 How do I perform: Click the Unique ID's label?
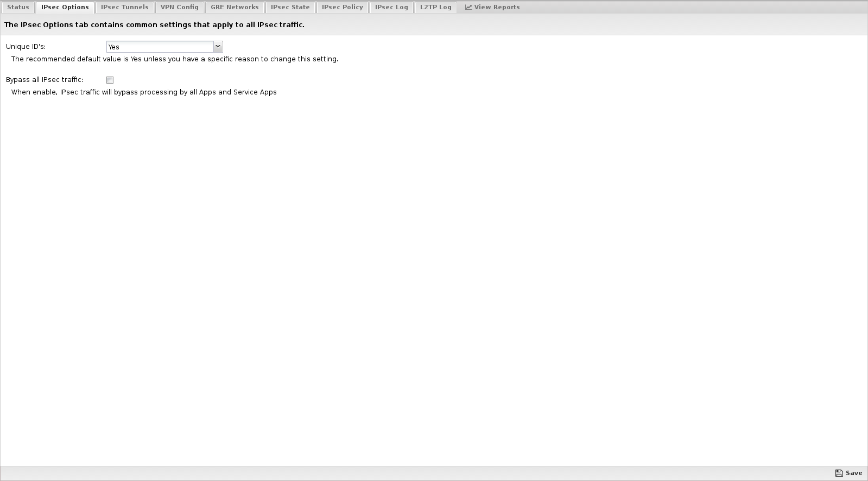[26, 47]
